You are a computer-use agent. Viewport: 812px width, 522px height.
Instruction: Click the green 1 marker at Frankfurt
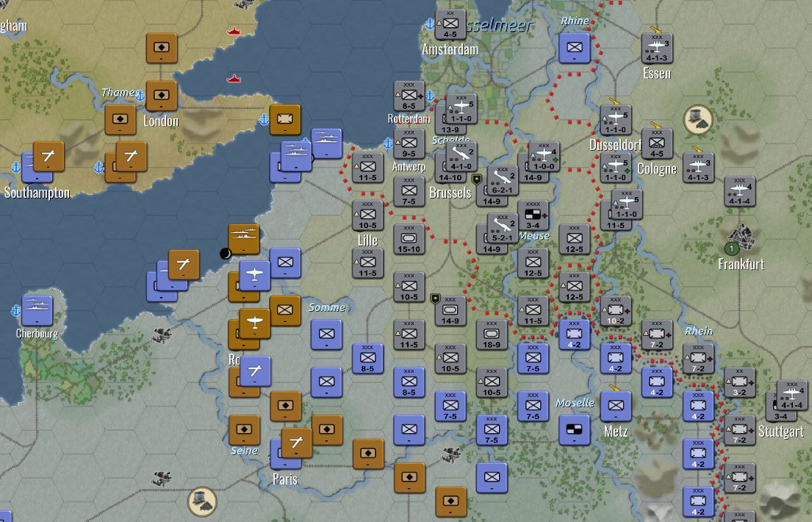tap(731, 249)
